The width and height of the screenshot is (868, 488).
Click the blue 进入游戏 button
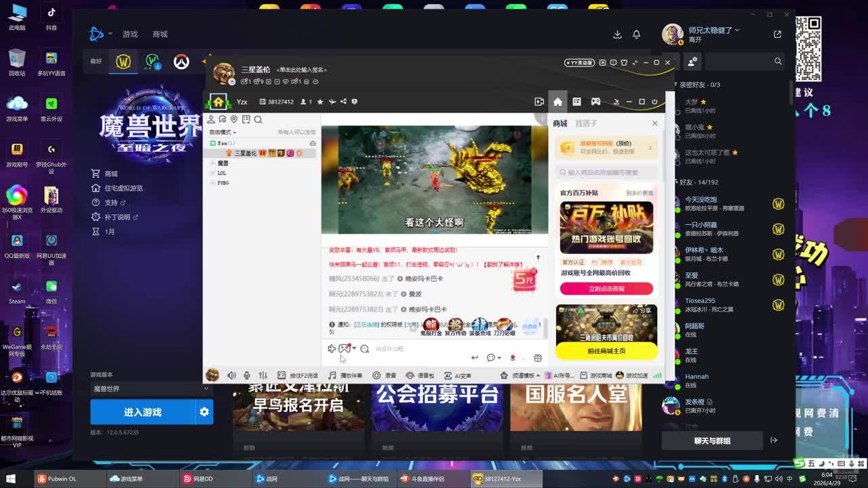point(142,411)
